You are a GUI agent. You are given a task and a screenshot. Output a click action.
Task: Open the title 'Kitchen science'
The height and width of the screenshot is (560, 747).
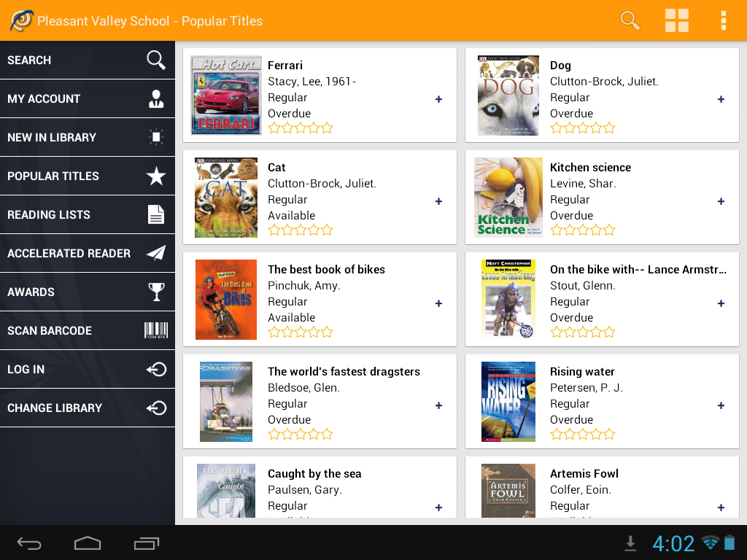click(x=590, y=167)
